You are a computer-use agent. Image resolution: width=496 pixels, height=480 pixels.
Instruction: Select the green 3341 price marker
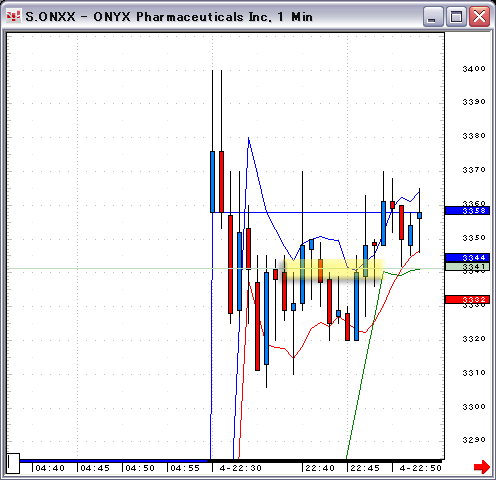467,266
